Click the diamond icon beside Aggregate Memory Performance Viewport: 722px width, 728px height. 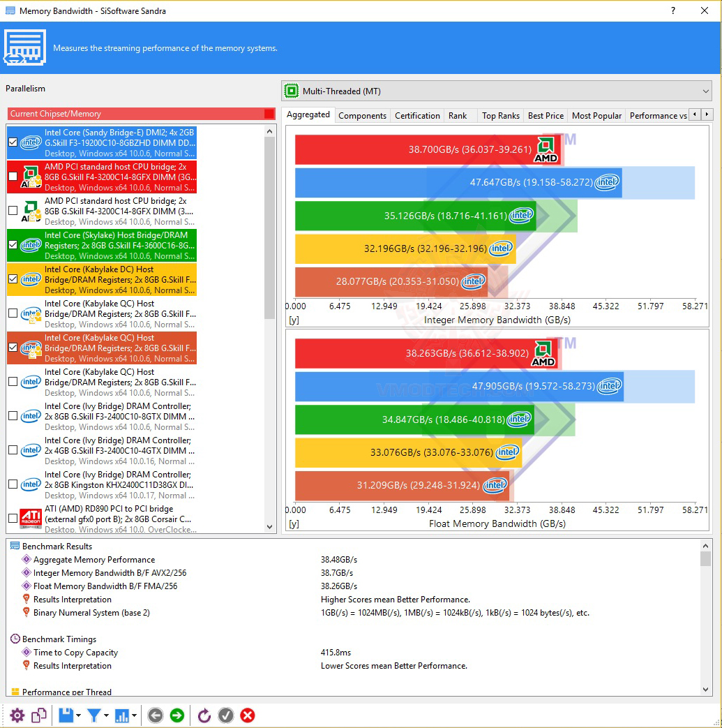(x=27, y=560)
